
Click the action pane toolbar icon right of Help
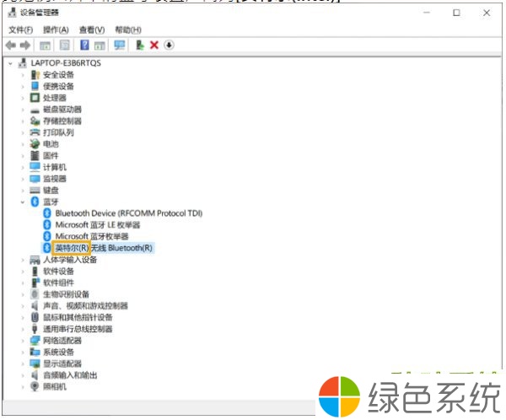[x=100, y=46]
